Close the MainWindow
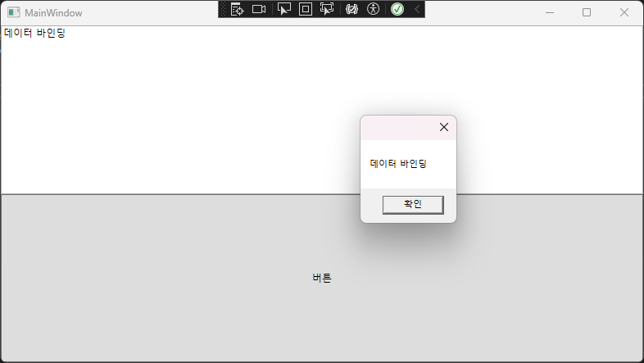Screen dimensions: 644x363 pyautogui.click(x=624, y=13)
